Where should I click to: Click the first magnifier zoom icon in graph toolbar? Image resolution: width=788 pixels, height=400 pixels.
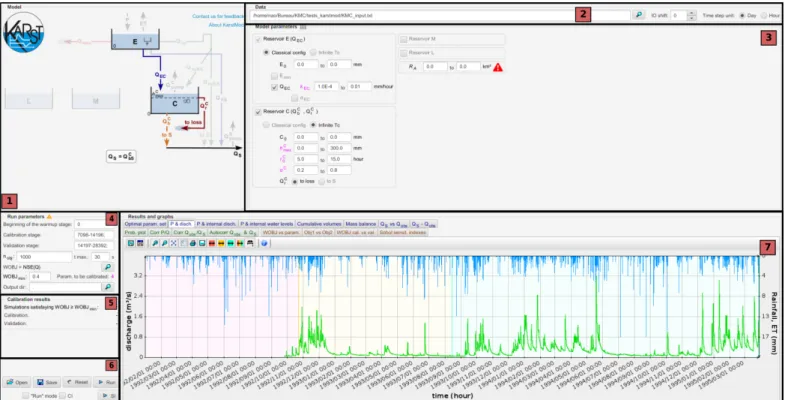pyautogui.click(x=155, y=243)
